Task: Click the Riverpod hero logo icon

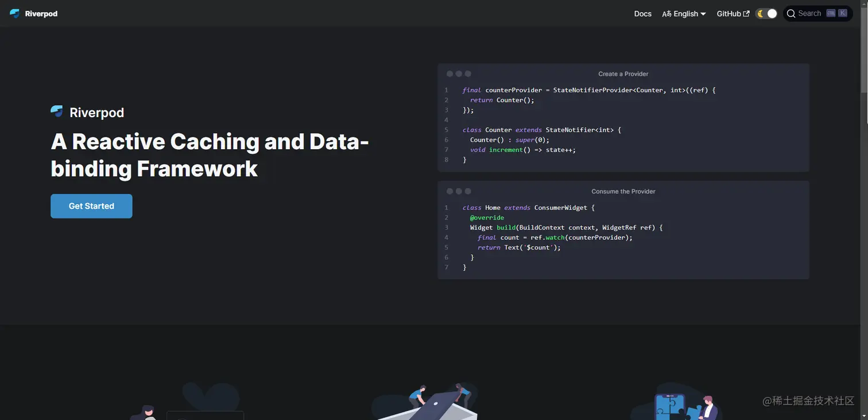Action: (57, 111)
